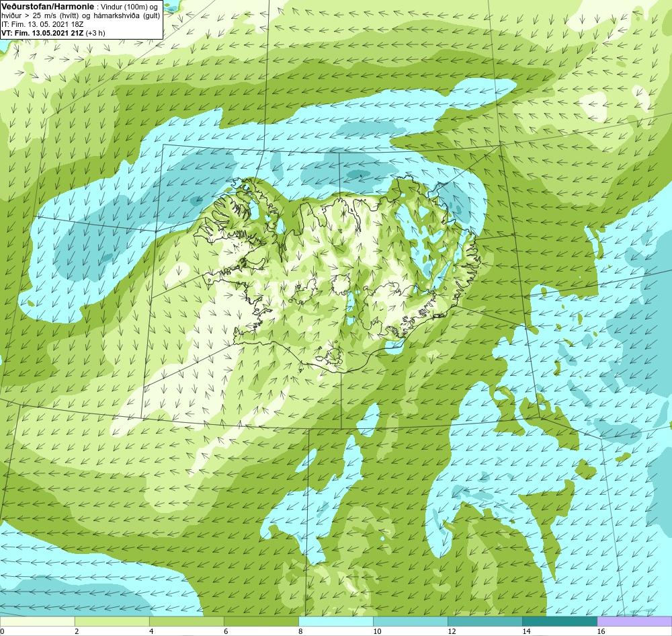672x636 pixels.
Task: Click the 8–10 m/s light cyan legend swatch
Action: click(336, 621)
